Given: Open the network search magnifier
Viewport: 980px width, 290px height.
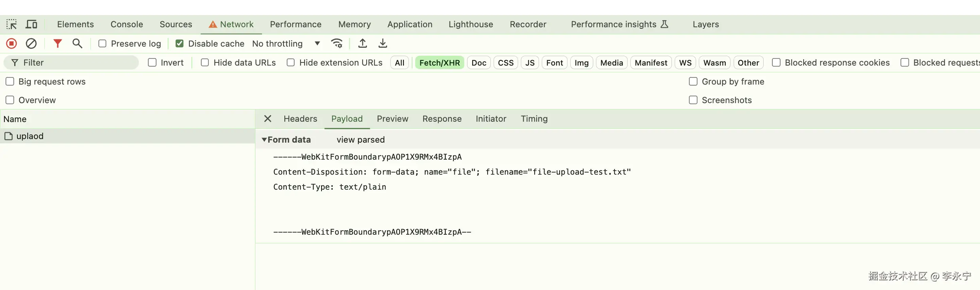Looking at the screenshot, I should pyautogui.click(x=77, y=43).
